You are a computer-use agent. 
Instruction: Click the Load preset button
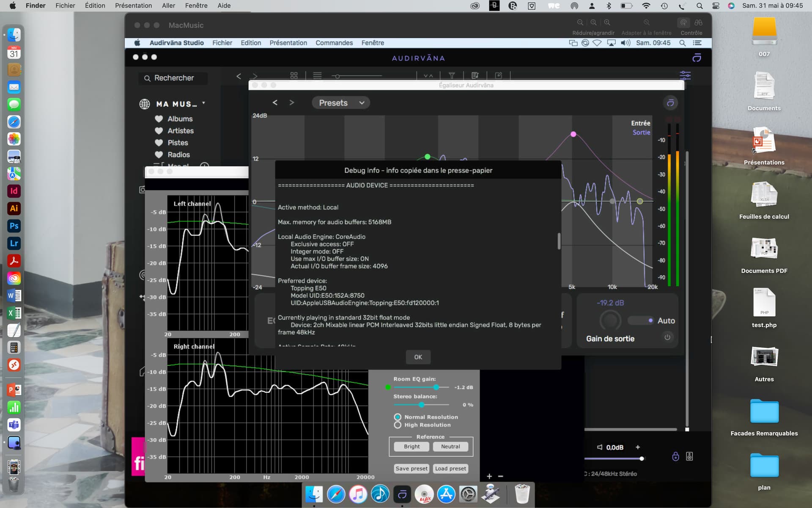450,469
